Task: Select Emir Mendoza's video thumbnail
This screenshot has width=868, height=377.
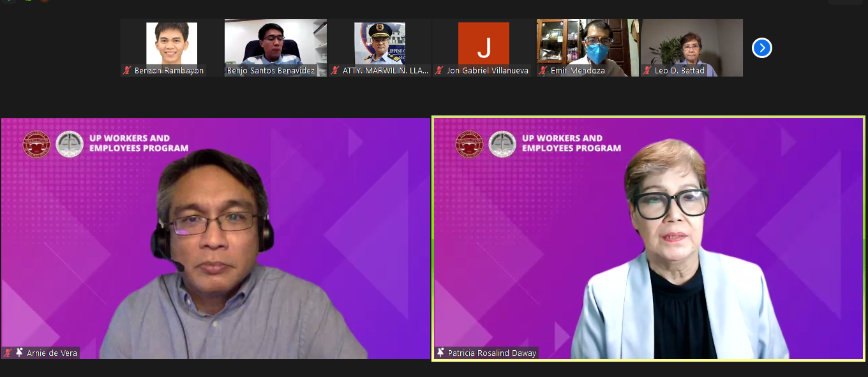Action: [587, 42]
